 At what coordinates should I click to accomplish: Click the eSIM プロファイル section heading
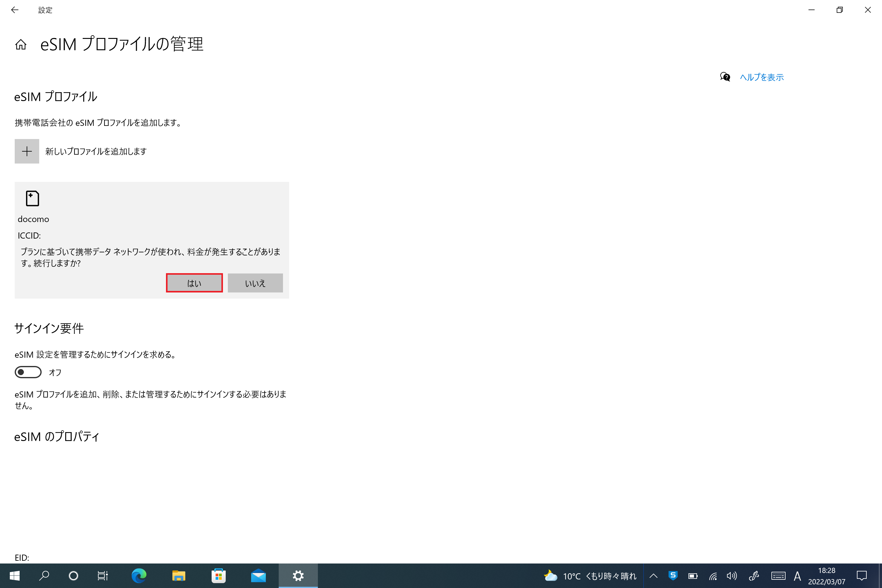(x=56, y=97)
